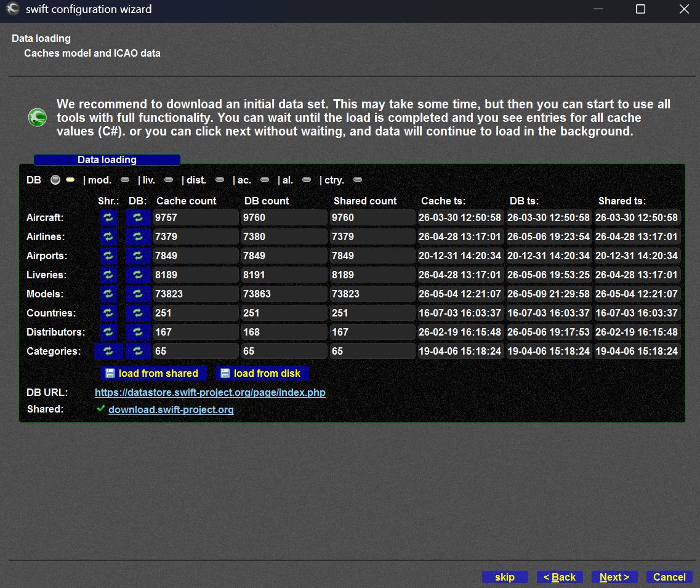Reload Distributors data from shared (Shr) icon

108,332
